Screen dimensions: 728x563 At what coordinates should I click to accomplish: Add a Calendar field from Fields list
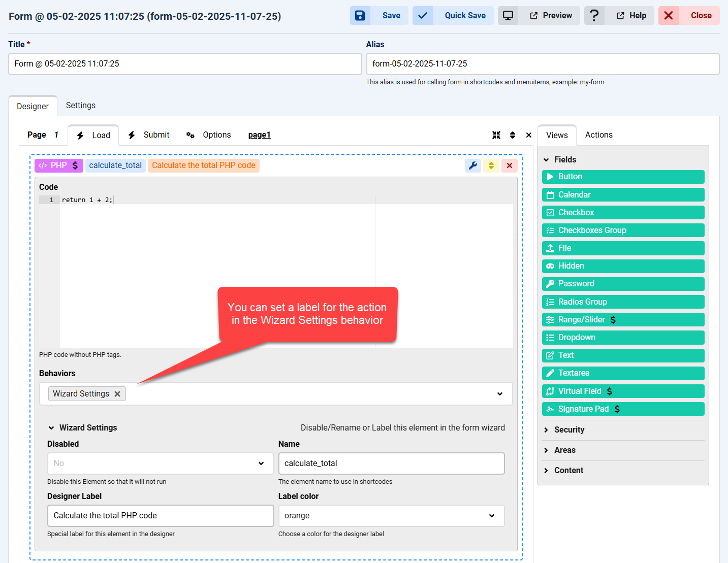[623, 195]
